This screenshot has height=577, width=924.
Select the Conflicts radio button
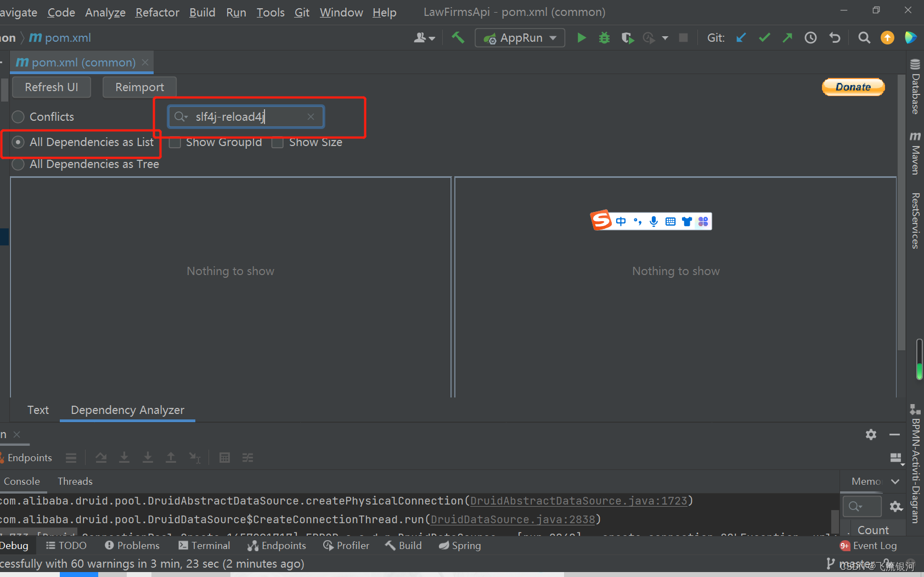[x=18, y=116]
